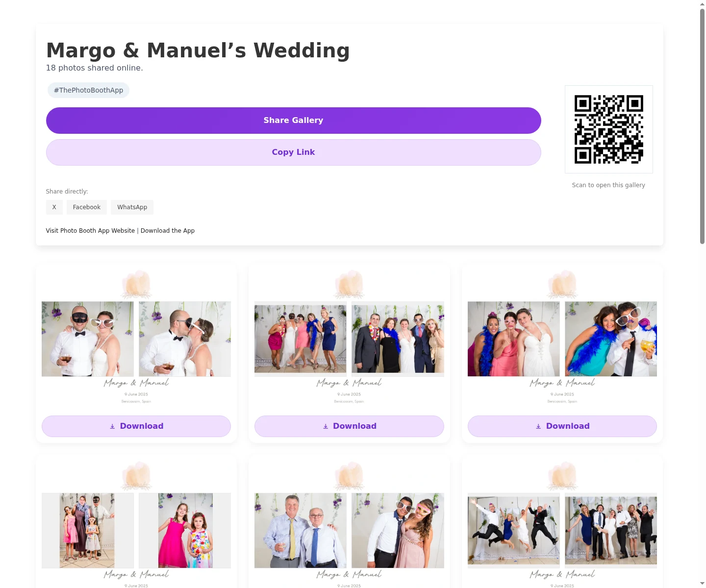Image resolution: width=706 pixels, height=588 pixels.
Task: Open the Visit Photo Booth App Website link
Action: coord(90,231)
